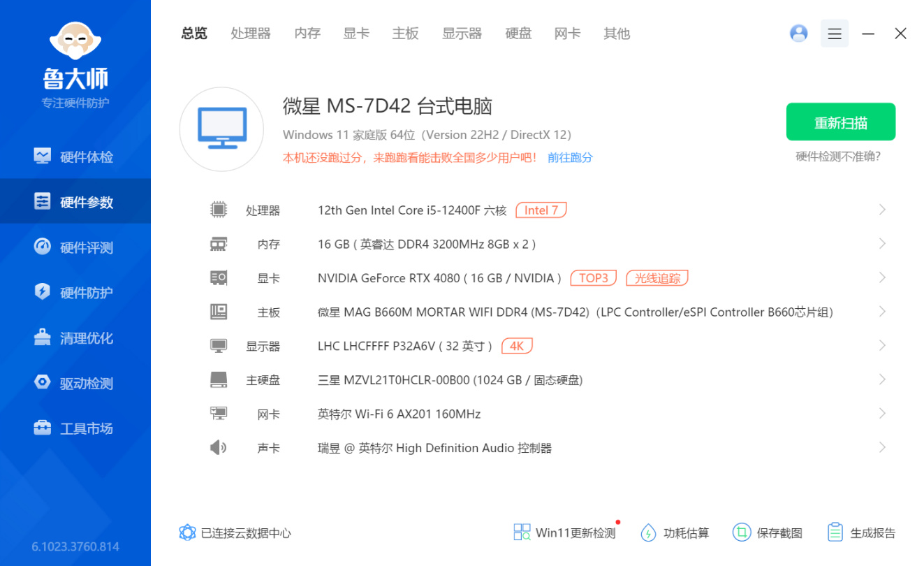This screenshot has width=924, height=566.
Task: Click the 光线追踪 badge
Action: click(657, 278)
